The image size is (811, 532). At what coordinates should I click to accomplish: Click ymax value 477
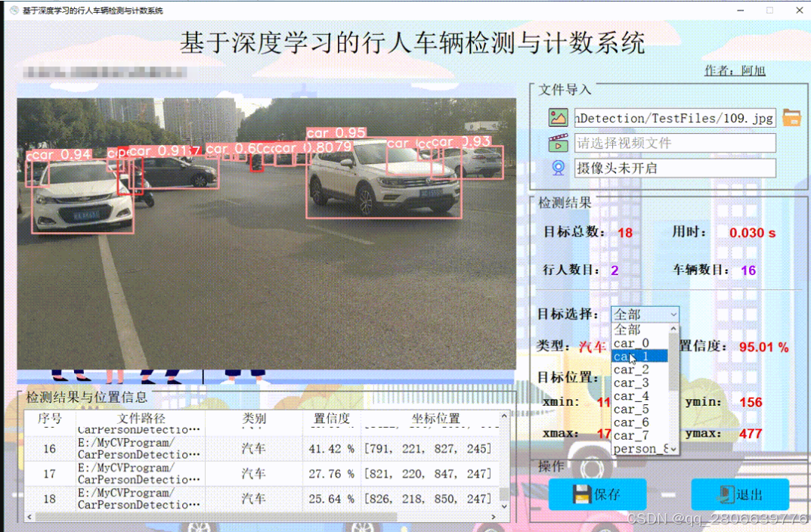[x=751, y=433]
